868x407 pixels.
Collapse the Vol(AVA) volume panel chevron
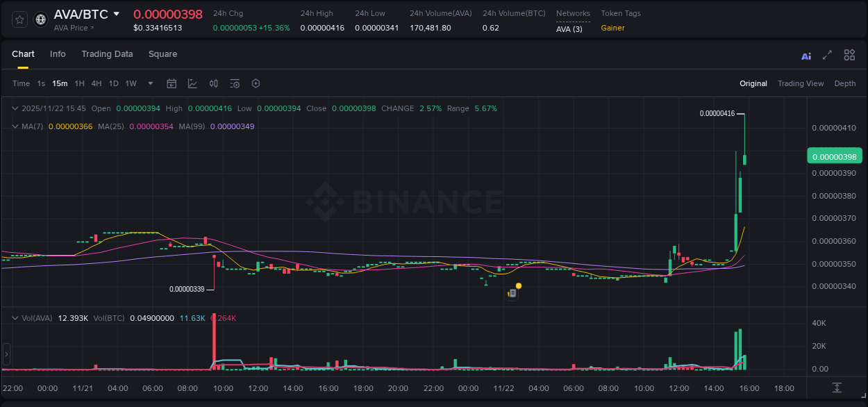tap(15, 317)
